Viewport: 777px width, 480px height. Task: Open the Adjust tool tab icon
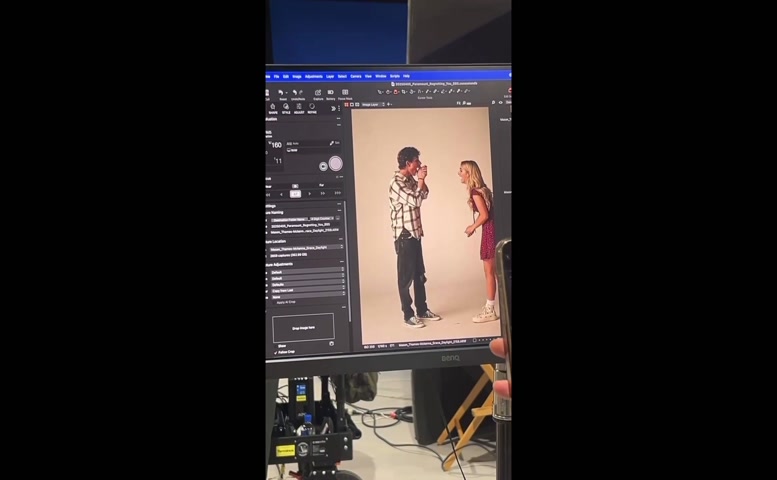click(299, 107)
